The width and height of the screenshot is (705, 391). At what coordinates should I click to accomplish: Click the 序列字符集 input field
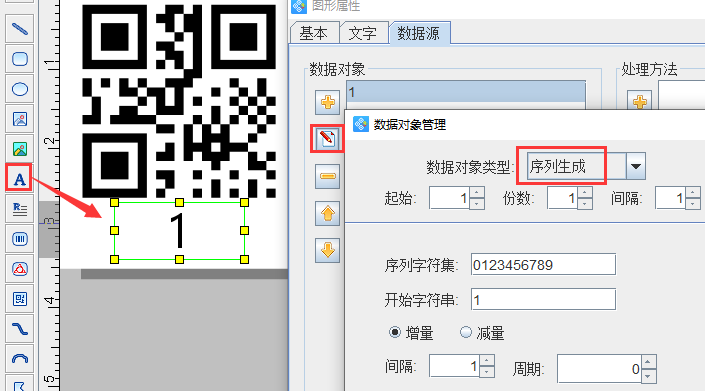pyautogui.click(x=543, y=265)
